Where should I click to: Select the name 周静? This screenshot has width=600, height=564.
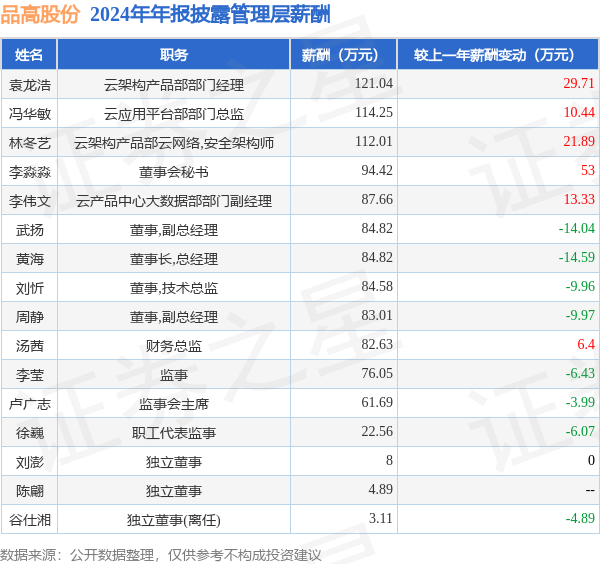tap(29, 318)
